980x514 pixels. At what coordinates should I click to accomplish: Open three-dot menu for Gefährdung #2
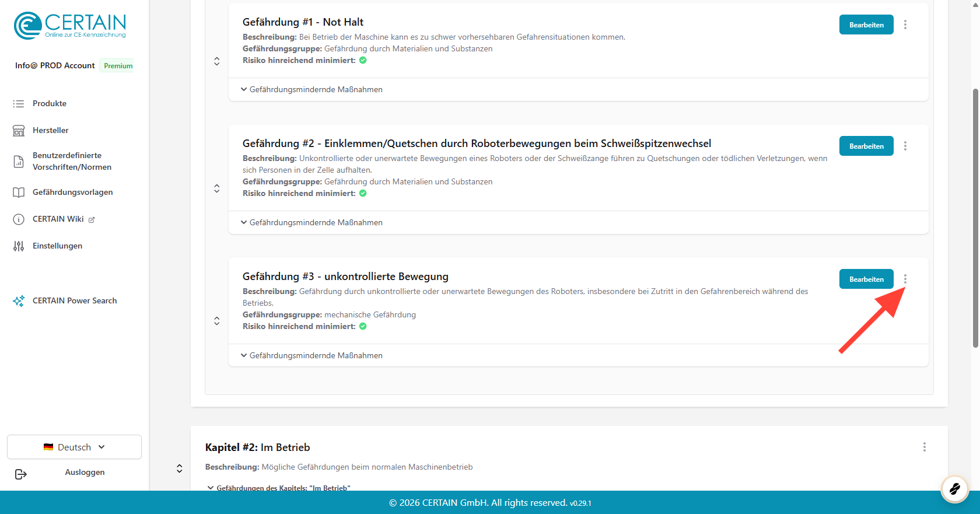point(905,146)
